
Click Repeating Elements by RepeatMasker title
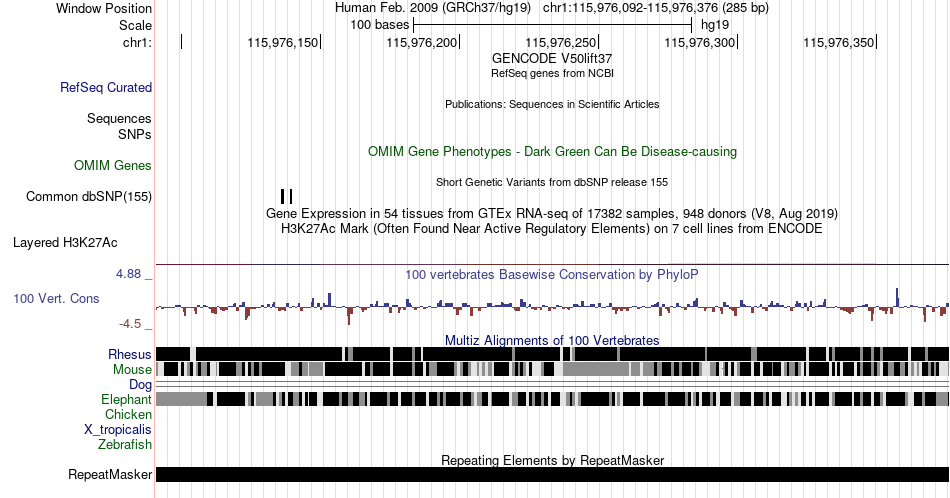click(552, 460)
